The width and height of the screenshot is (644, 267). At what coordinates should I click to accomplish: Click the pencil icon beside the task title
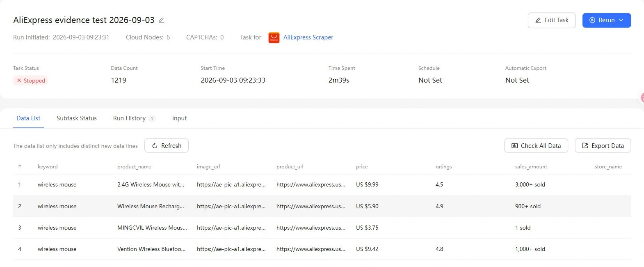pos(162,20)
